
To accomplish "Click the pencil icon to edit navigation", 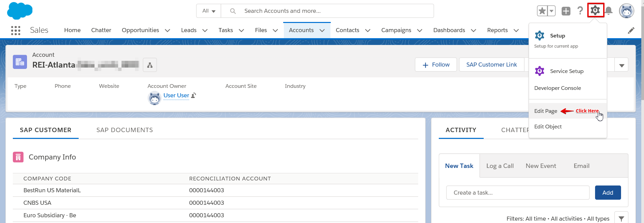I will point(631,30).
